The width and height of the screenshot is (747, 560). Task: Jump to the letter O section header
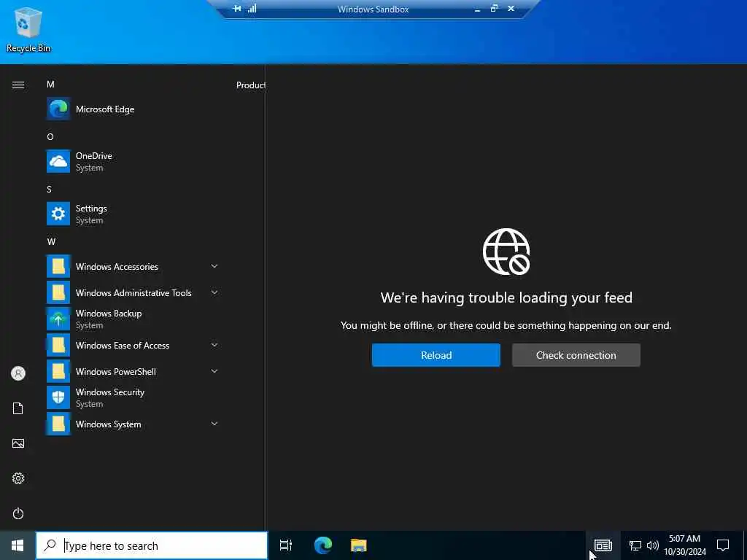click(x=50, y=136)
